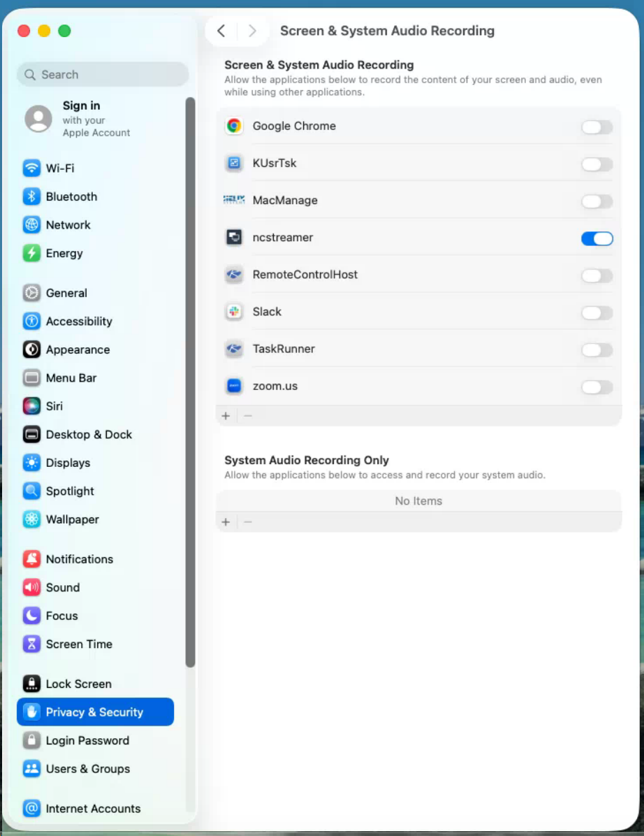Go forward with the right chevron
Viewport: 644px width, 836px height.
point(252,31)
